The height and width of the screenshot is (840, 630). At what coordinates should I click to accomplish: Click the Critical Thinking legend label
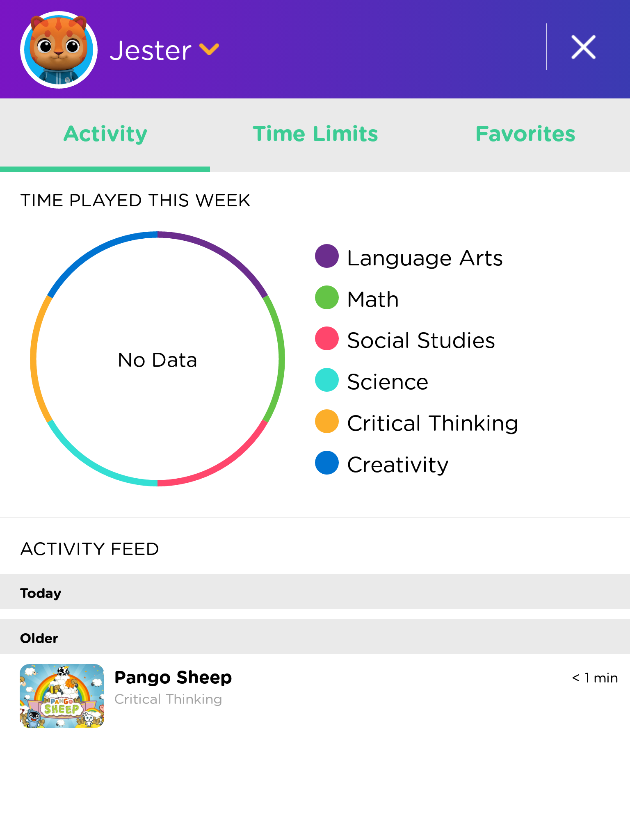coord(433,423)
